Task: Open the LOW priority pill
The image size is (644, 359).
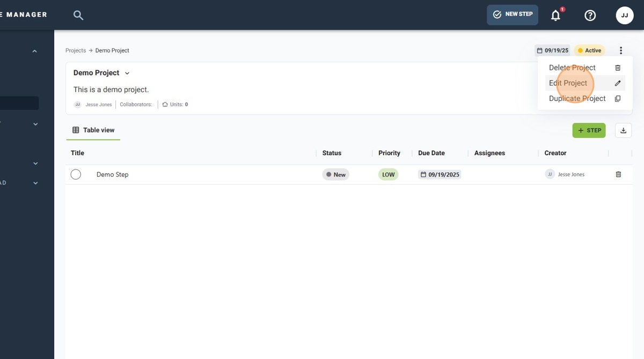Action: [x=389, y=174]
